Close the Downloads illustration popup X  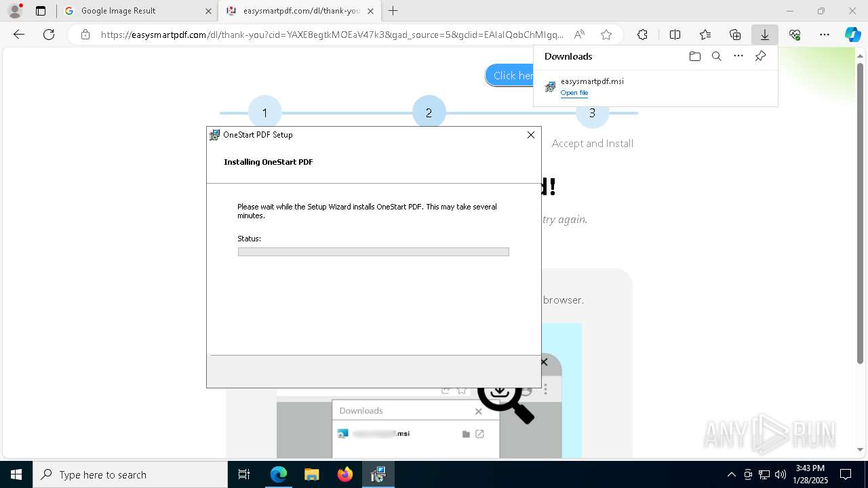478,411
